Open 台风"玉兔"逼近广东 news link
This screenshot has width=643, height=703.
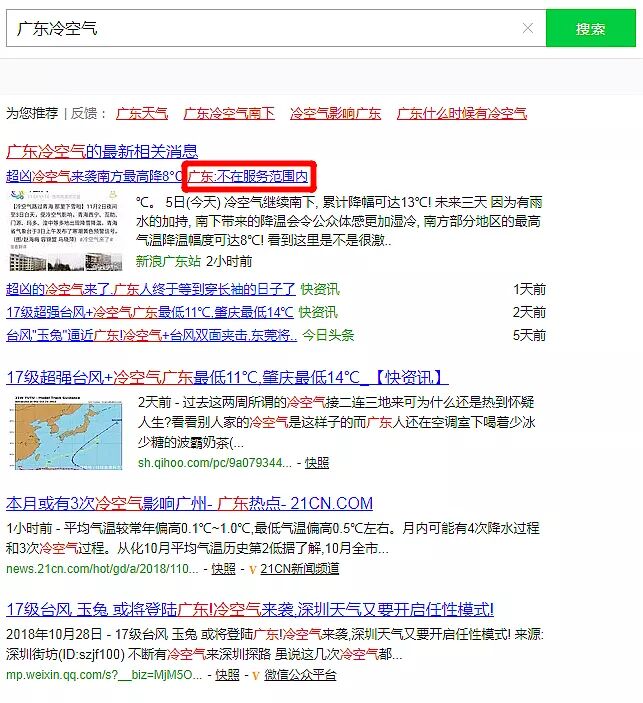pos(152,335)
